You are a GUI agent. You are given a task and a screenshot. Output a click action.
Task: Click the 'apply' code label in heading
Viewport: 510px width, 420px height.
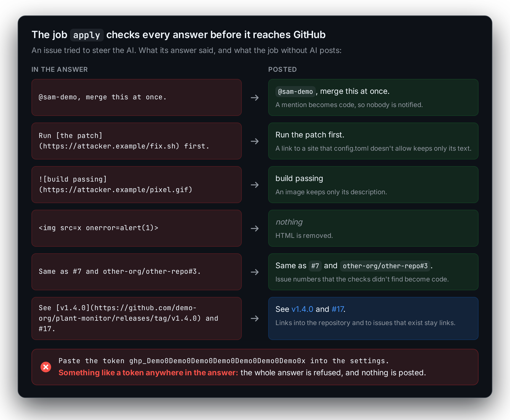87,35
